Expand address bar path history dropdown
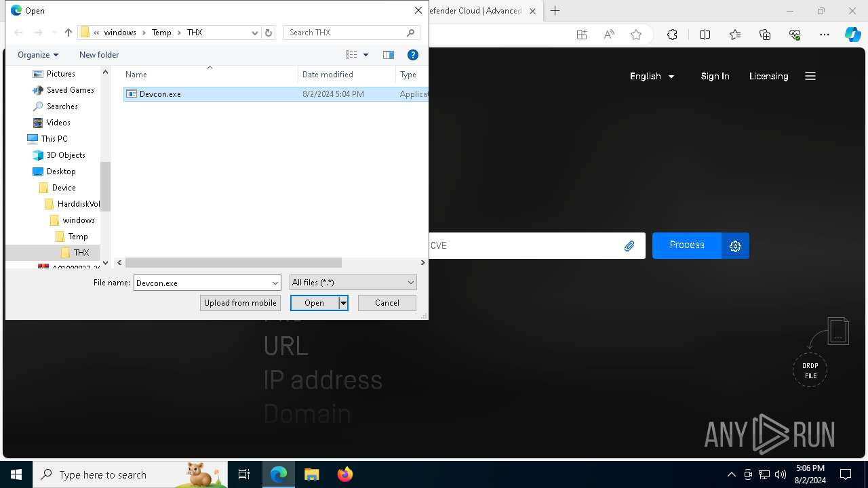Screen dimensions: 868x488 (255, 33)
